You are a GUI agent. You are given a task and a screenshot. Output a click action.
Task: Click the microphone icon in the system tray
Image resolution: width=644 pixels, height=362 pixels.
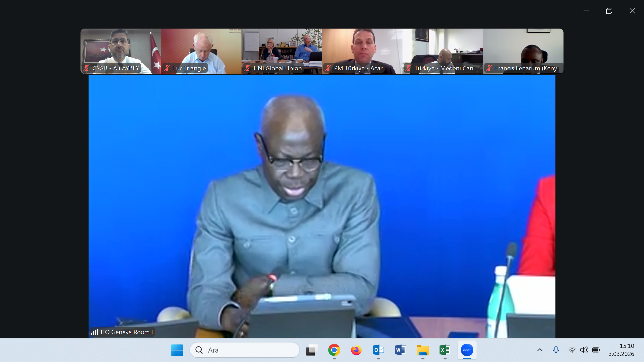(556, 350)
